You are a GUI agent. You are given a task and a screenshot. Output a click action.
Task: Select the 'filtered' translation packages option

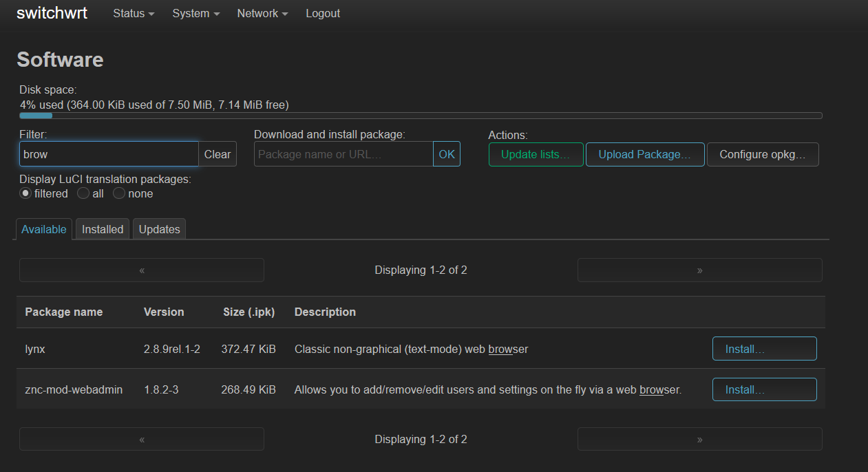(25, 193)
